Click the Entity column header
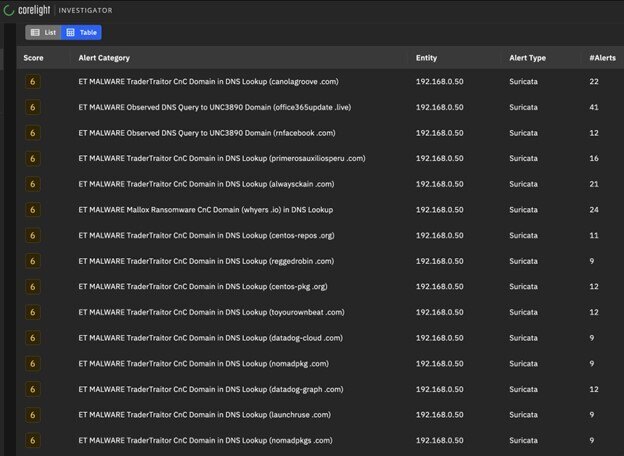Screen dimensions: 624x456 427,58
